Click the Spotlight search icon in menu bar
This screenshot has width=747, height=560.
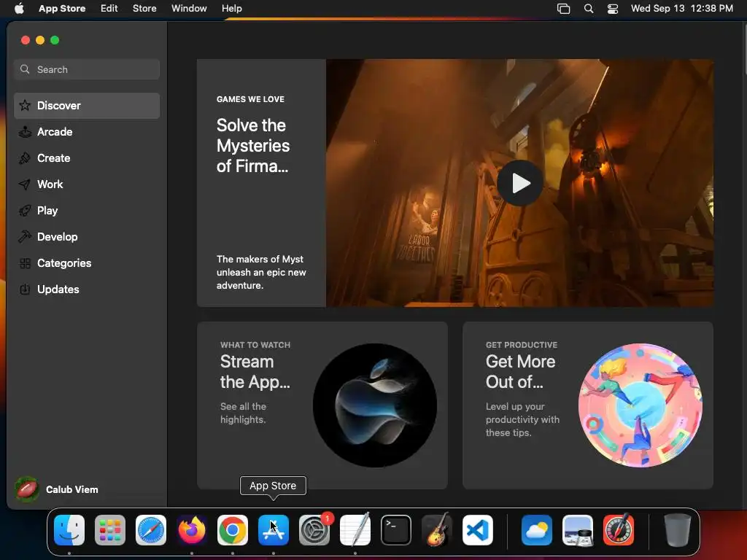click(589, 9)
